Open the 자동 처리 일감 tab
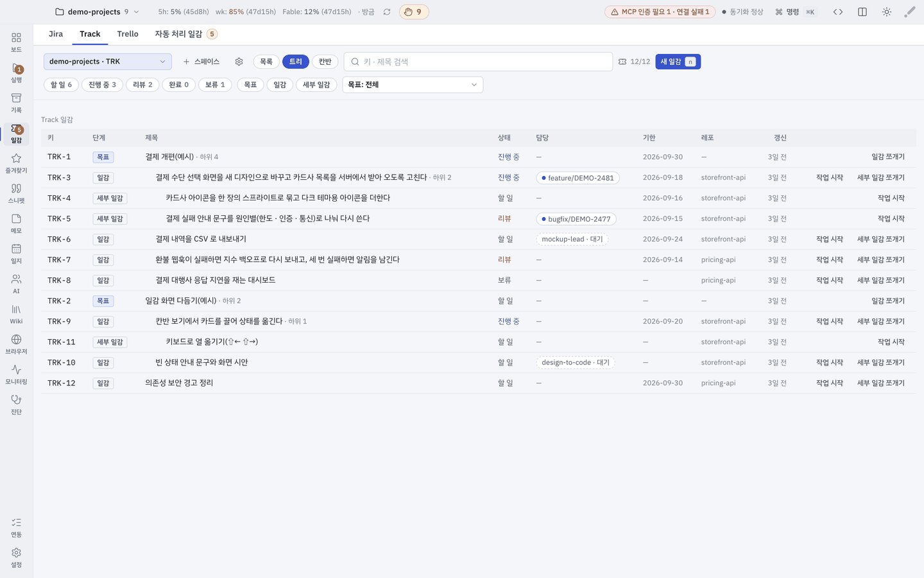Screen dimensions: 924x578 (x=185, y=34)
